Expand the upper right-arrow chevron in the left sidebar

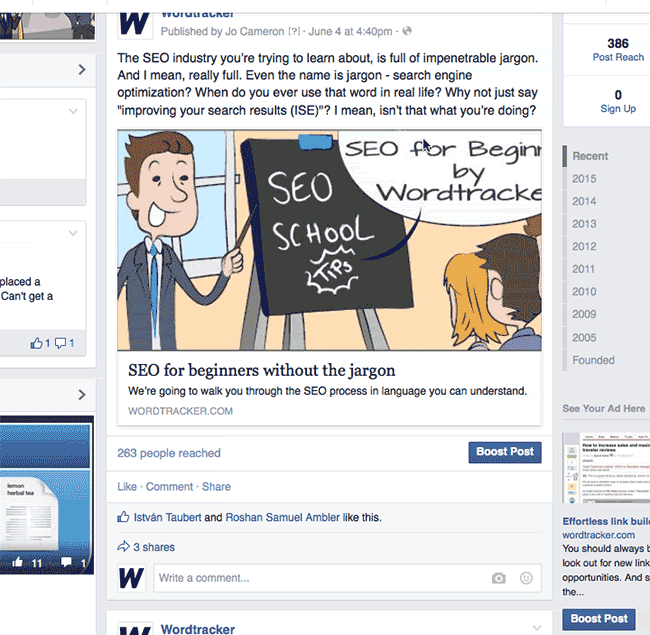click(x=82, y=69)
